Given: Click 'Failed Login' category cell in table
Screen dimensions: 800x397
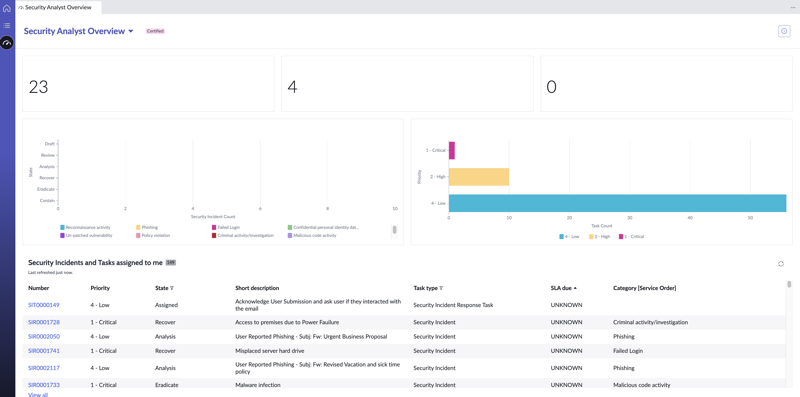Looking at the screenshot, I should pos(628,351).
